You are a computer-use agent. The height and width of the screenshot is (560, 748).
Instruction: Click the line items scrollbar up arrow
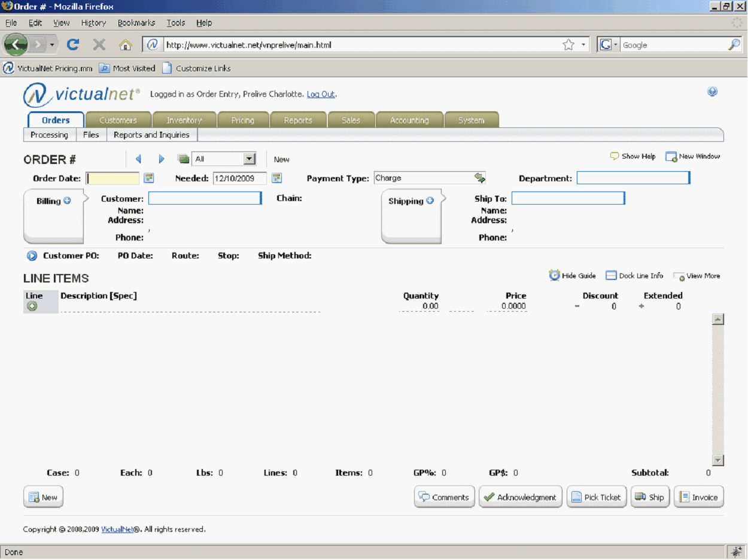[x=718, y=319]
